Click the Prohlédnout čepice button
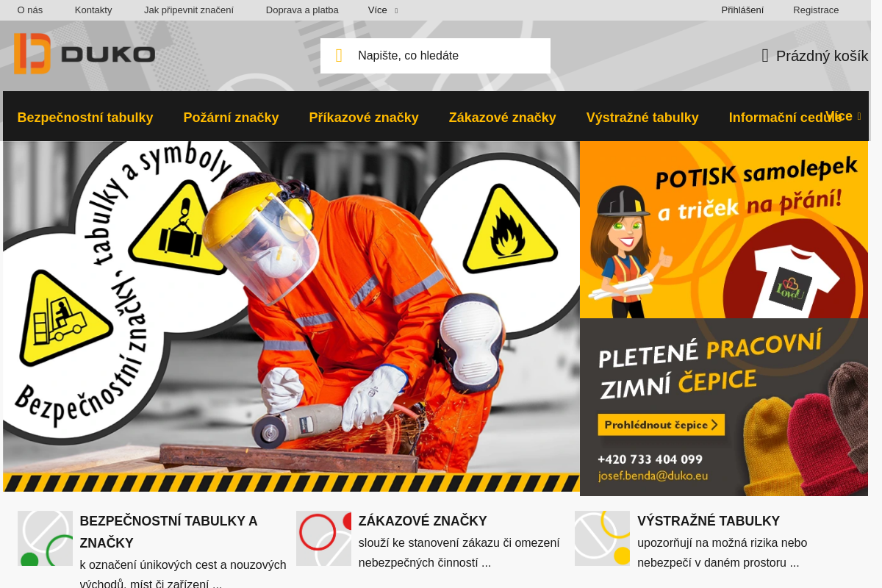The height and width of the screenshot is (588, 882). pyautogui.click(x=661, y=425)
